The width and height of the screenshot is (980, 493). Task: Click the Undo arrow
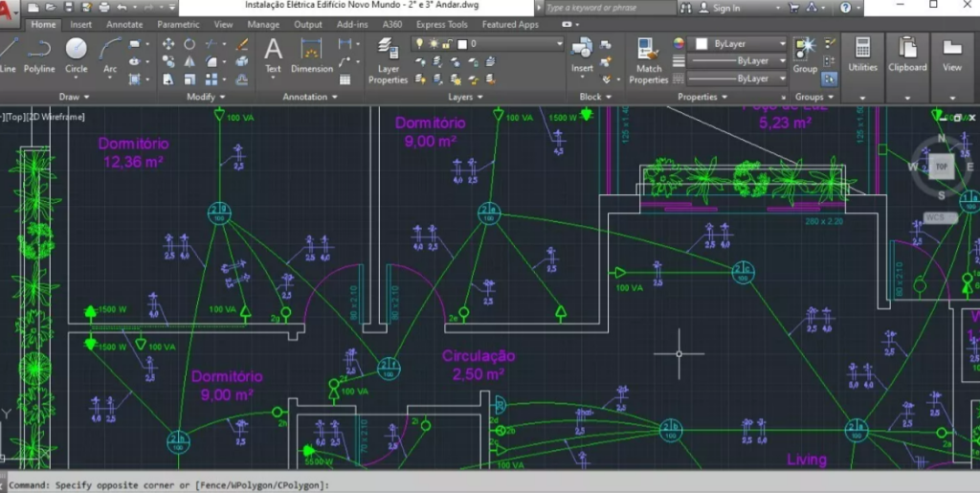122,8
